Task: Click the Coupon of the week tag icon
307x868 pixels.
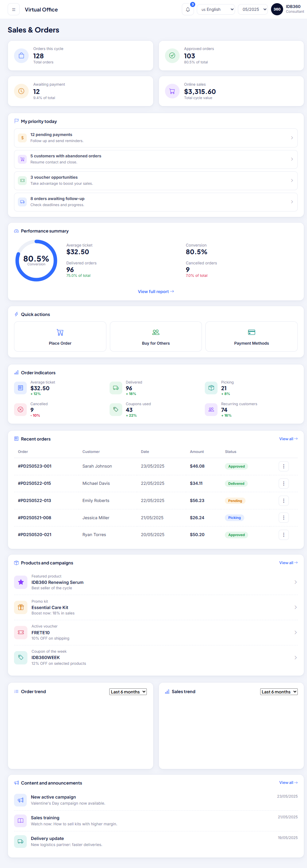Action: pos(21,657)
